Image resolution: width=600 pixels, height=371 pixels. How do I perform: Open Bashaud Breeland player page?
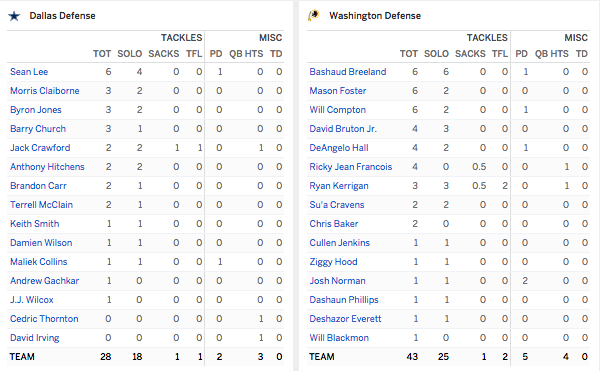click(348, 72)
